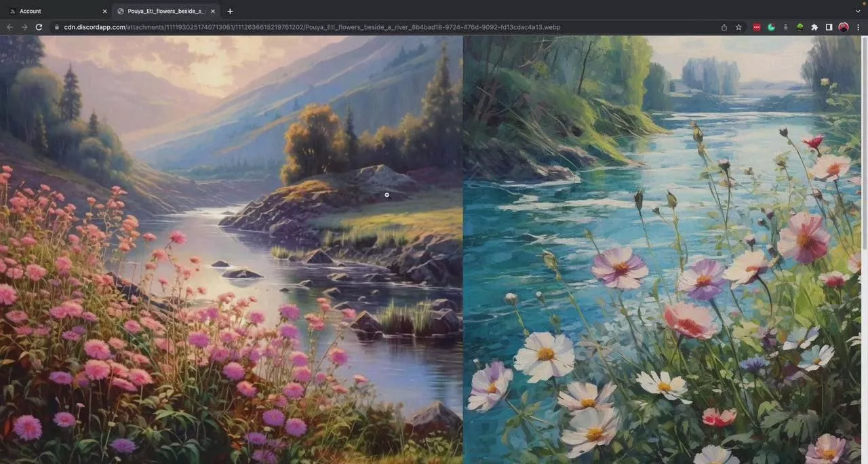Open the Dark Reader extension icon

click(x=771, y=27)
